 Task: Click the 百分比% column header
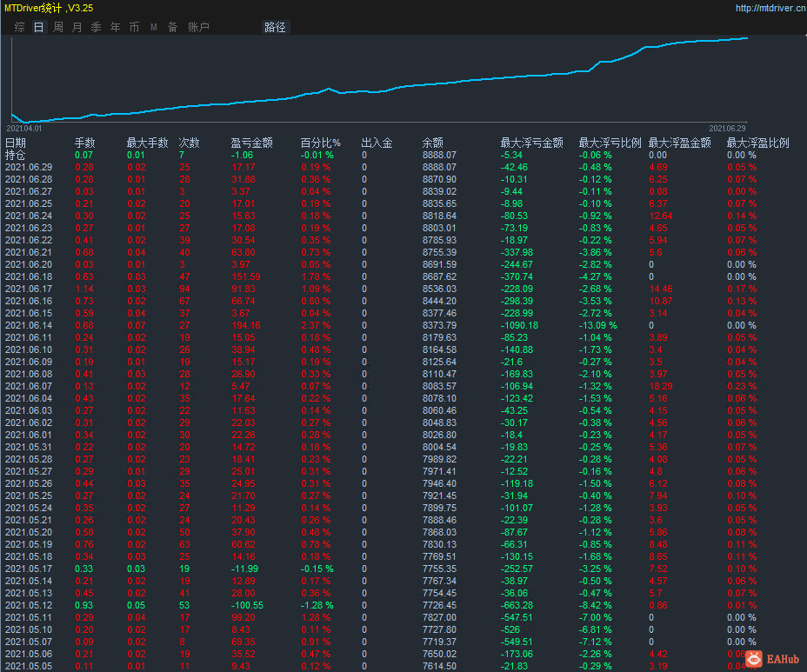pyautogui.click(x=321, y=143)
